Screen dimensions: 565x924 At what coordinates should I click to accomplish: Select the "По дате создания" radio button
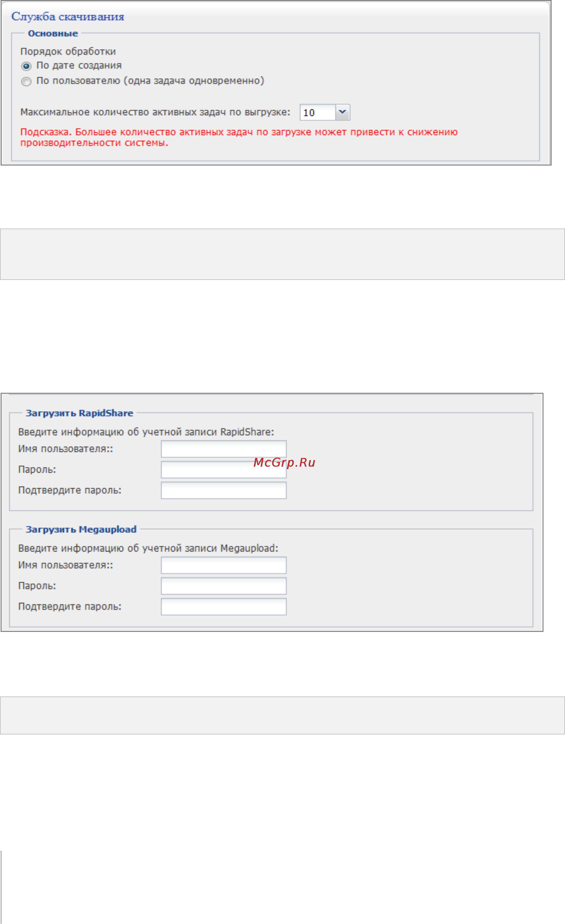pos(26,66)
